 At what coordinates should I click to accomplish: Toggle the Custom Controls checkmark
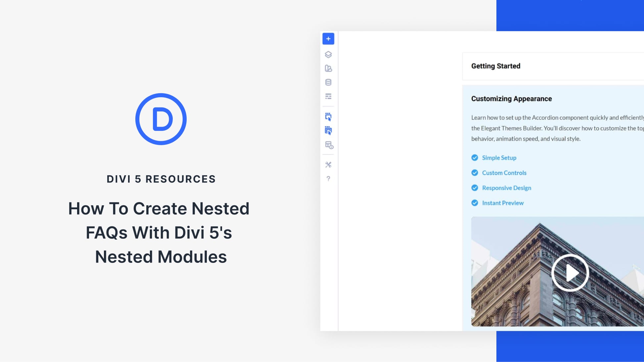[474, 173]
